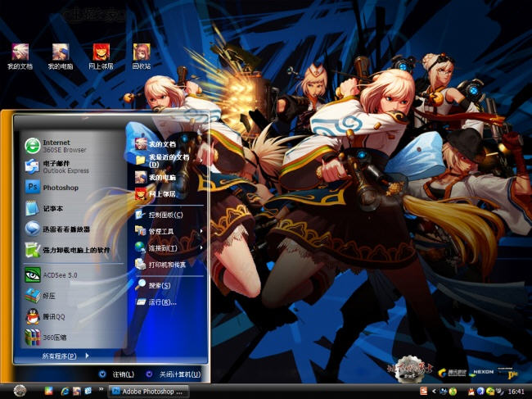Click the picture quick launch icon

(x=77, y=391)
